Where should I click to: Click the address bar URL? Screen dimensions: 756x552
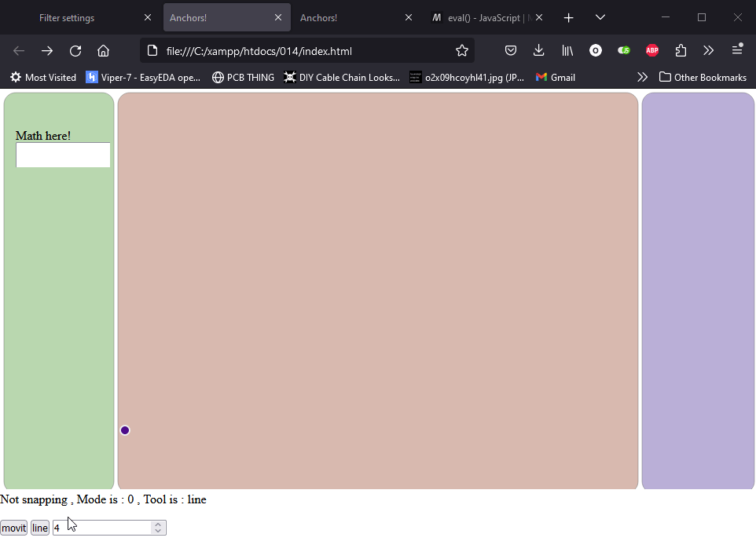pos(259,51)
